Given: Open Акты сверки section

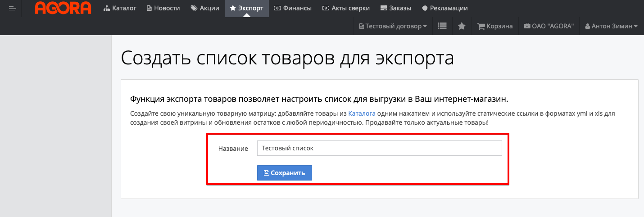Looking at the screenshot, I should [x=346, y=8].
